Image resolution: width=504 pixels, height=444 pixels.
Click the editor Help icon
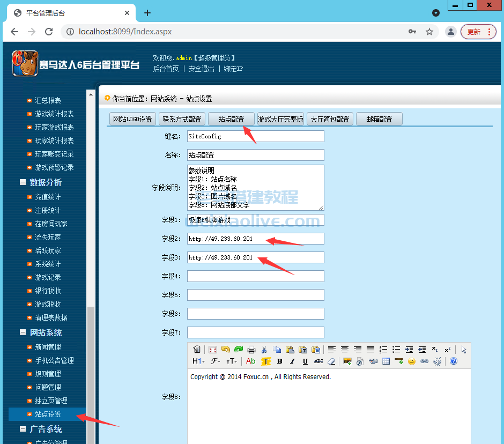tap(452, 362)
